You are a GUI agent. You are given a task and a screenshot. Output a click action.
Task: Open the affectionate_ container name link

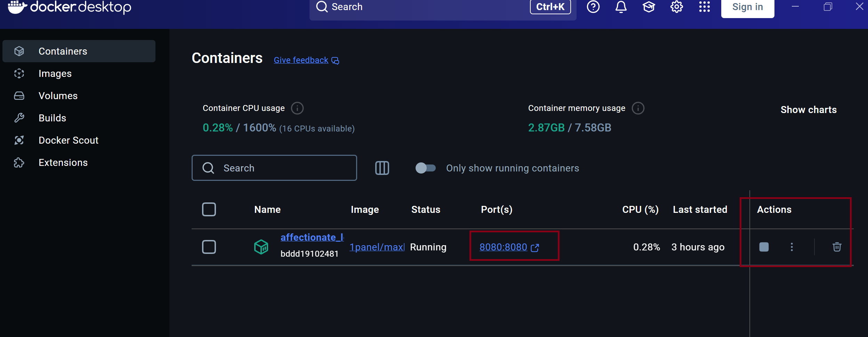coord(312,237)
